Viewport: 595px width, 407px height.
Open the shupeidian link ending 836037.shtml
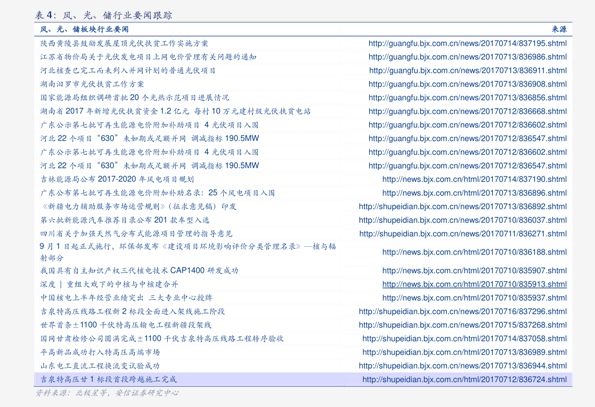[463, 220]
